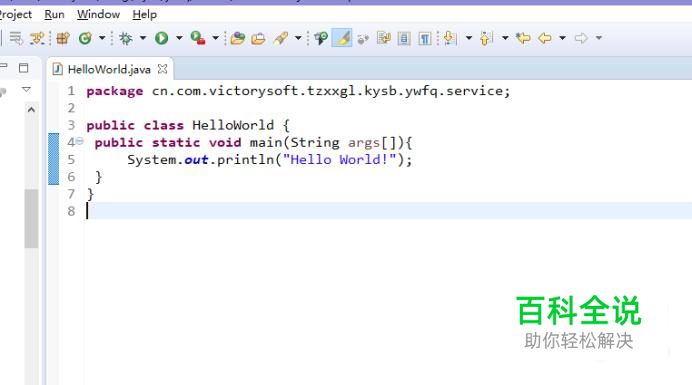692x385 pixels.
Task: Place cursor on empty line 8
Action: (x=388, y=211)
